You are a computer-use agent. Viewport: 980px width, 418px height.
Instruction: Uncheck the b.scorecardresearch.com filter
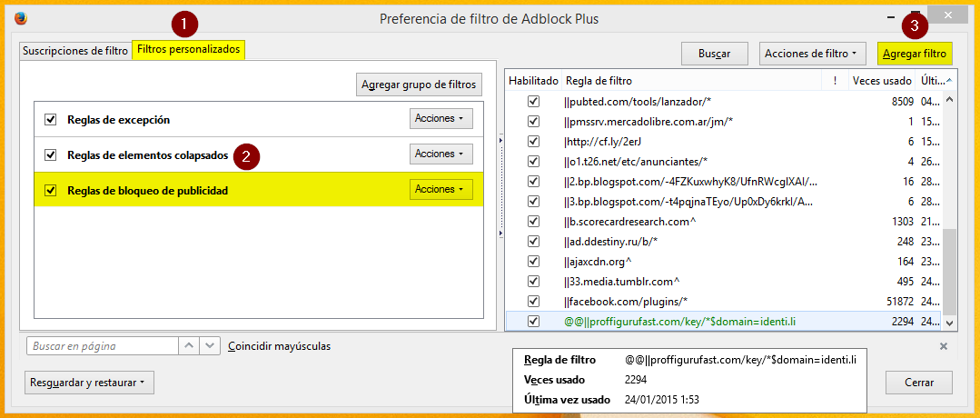click(533, 222)
